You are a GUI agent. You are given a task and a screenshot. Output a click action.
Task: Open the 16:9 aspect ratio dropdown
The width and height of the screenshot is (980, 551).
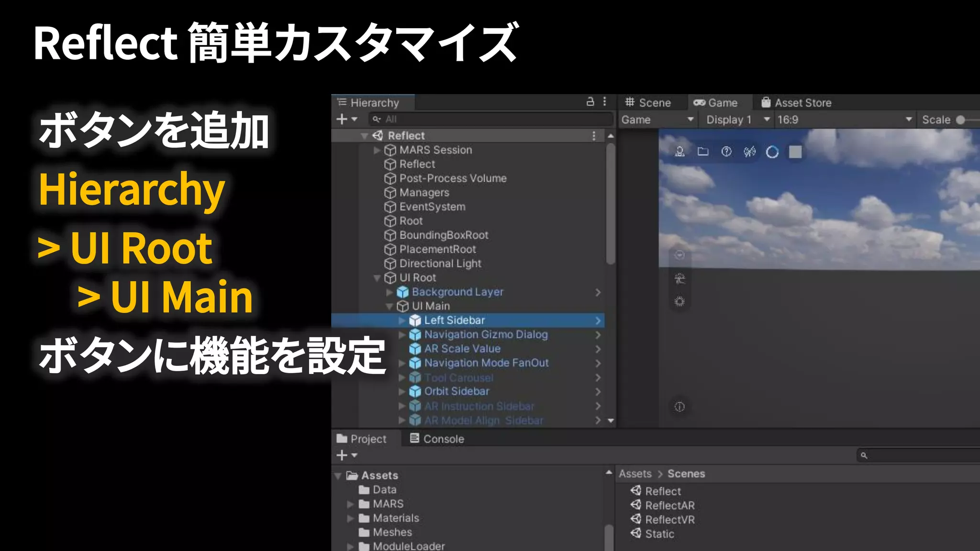(844, 120)
